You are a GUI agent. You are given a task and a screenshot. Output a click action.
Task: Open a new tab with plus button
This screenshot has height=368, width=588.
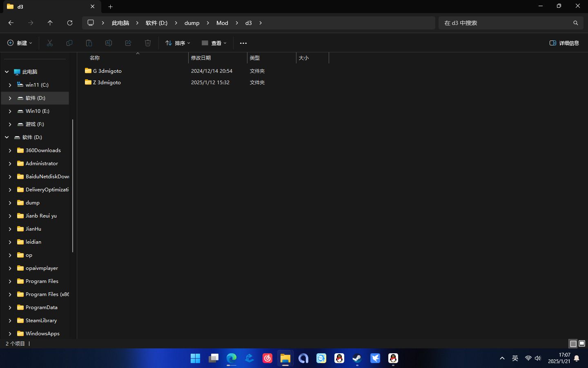coord(110,7)
